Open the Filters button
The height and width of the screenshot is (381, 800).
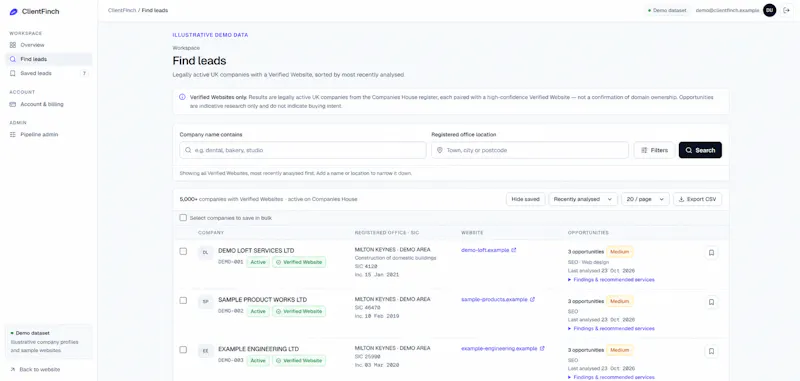pos(654,150)
